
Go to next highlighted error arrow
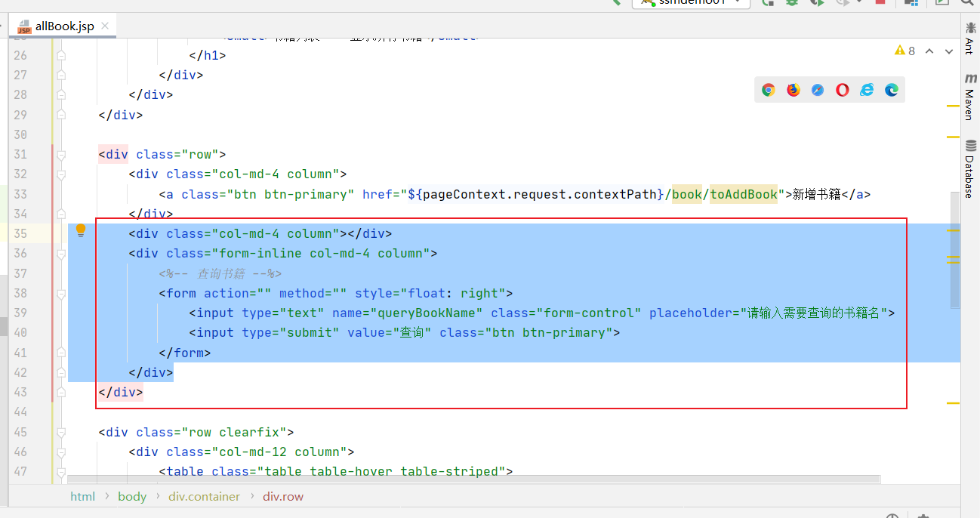948,51
